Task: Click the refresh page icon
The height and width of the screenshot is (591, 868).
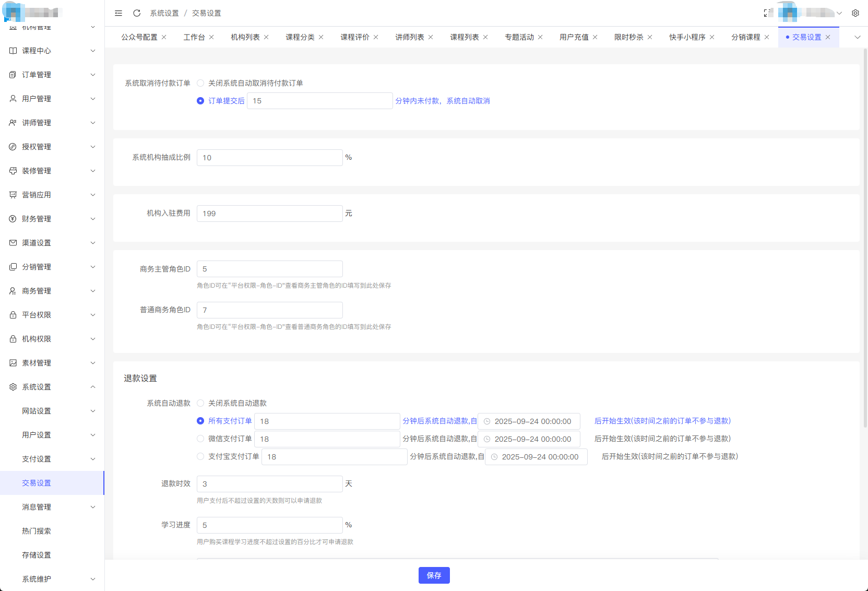Action: [x=137, y=13]
